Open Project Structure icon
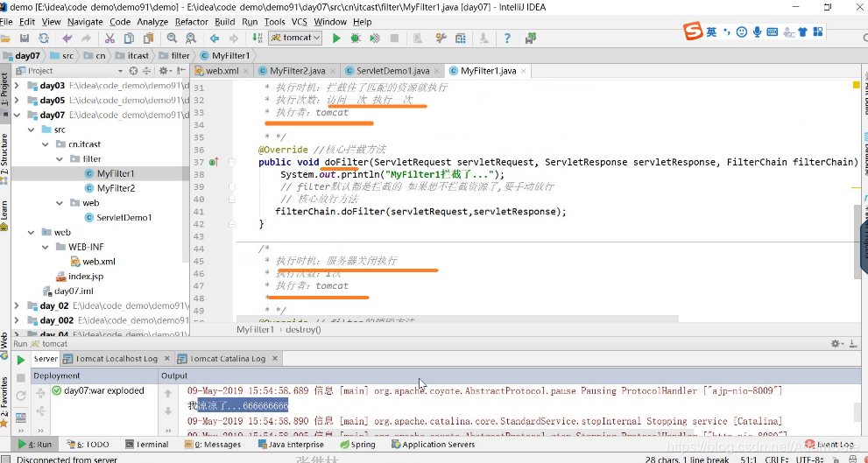This screenshot has width=868, height=463. (x=461, y=39)
